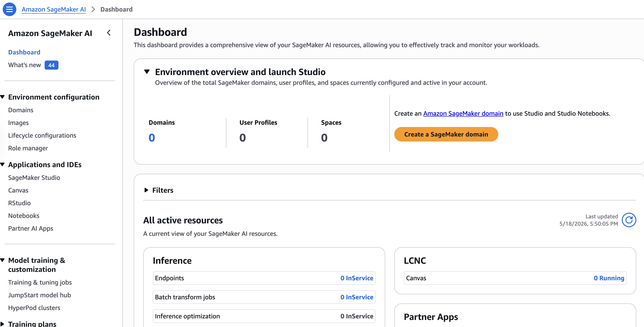Go to Domains in the sidebar
Image resolution: width=644 pixels, height=327 pixels.
[21, 110]
